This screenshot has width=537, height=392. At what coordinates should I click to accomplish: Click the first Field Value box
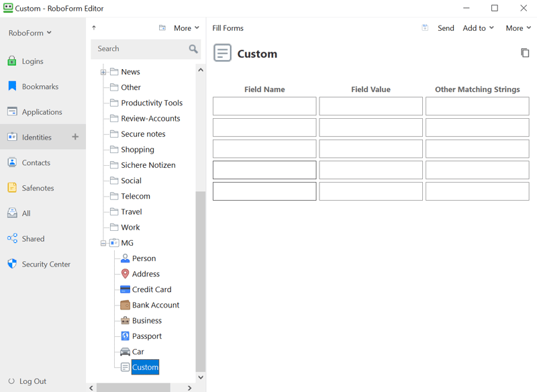click(371, 106)
